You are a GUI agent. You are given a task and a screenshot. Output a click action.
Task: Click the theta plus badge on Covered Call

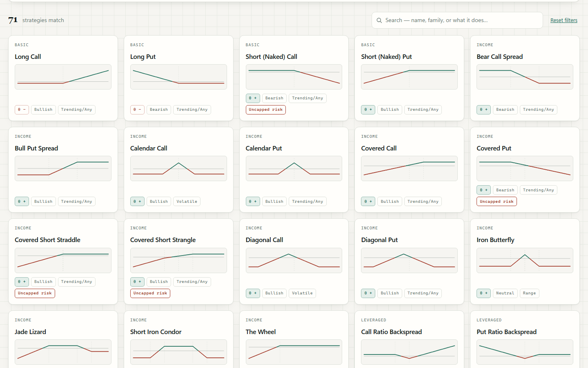(368, 202)
